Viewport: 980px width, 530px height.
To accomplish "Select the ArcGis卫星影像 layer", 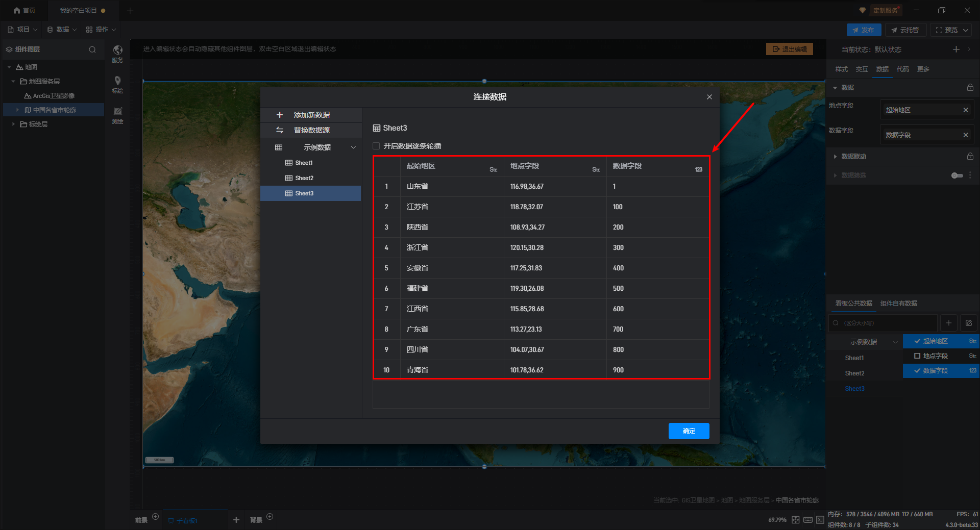I will pos(54,96).
